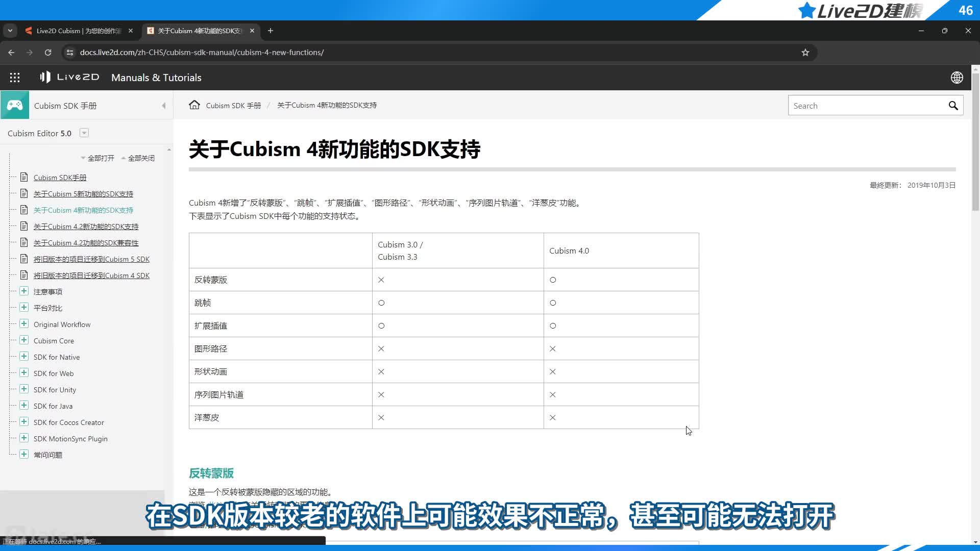Click the browser forward arrow
Image resolution: width=980 pixels, height=551 pixels.
(x=30, y=53)
